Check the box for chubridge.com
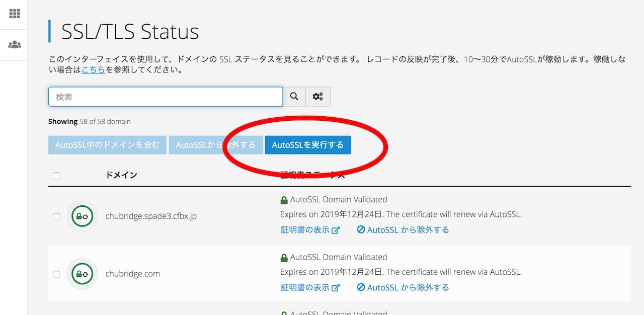Viewport: 644px width, 315px height. click(56, 274)
